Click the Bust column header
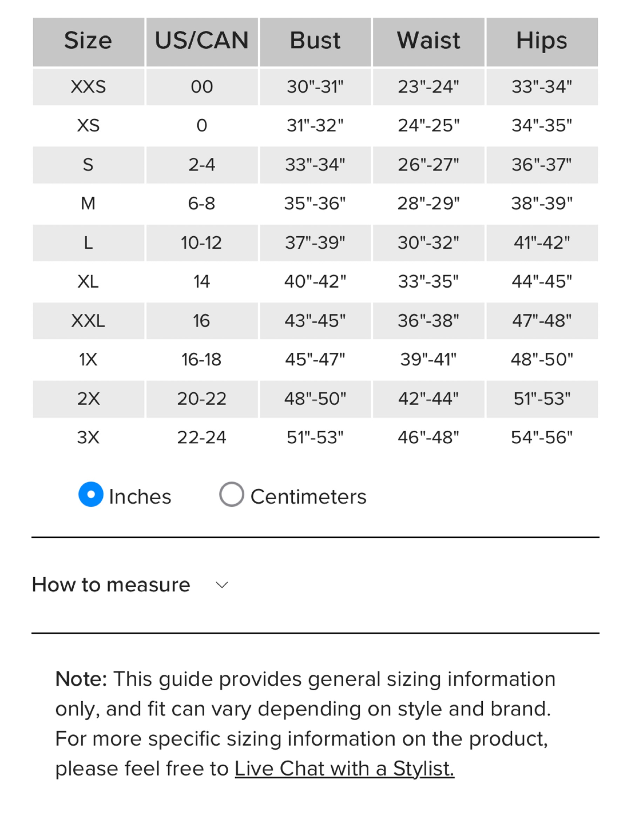Screen dimensions: 631x840 click(x=315, y=42)
